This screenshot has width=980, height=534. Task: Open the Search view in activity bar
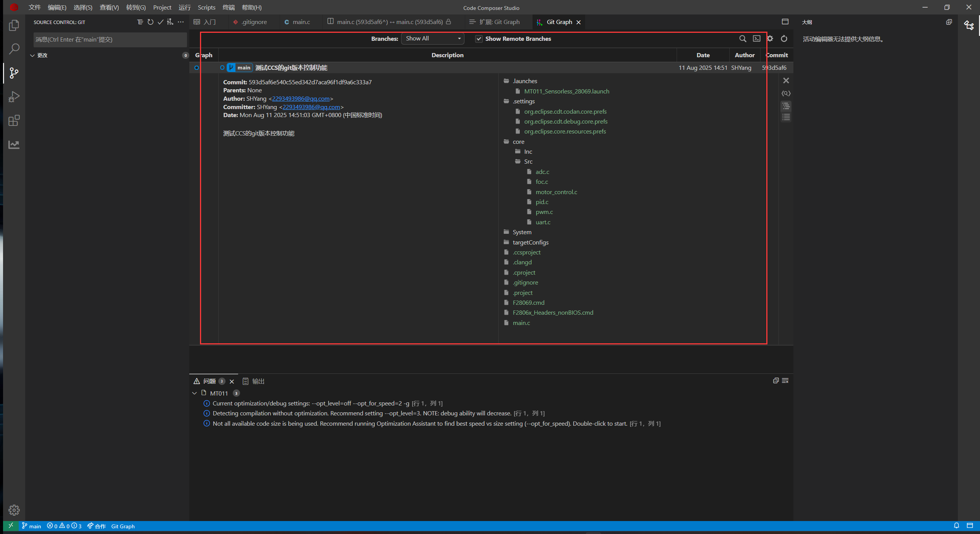(14, 49)
